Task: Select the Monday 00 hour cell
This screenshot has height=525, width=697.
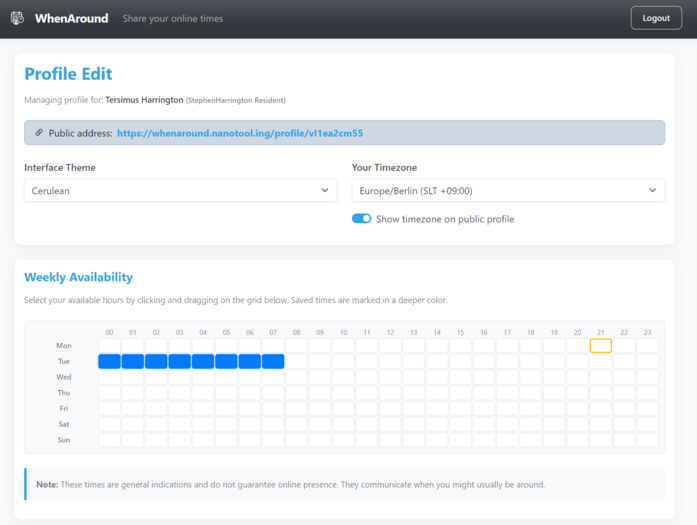Action: 109,346
